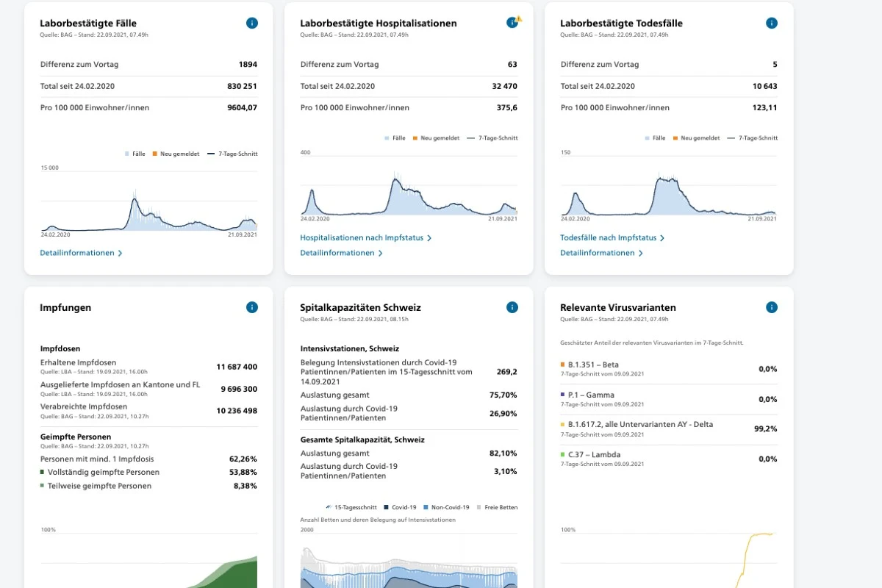Open Hospitalisationen nach Impfstatus link
The image size is (882, 588).
365,238
